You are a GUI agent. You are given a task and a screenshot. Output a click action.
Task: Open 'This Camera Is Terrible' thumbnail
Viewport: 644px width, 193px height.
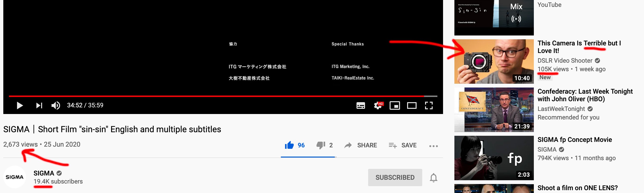[x=494, y=61]
